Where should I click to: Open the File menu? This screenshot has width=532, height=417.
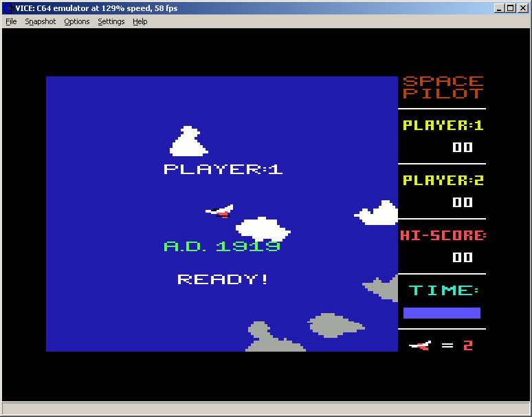(11, 21)
